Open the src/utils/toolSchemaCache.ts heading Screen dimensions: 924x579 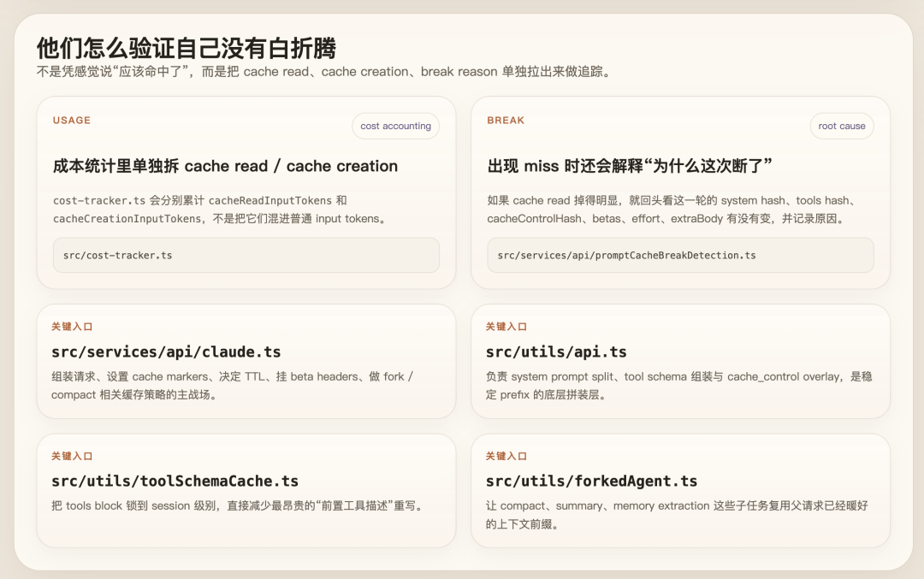point(175,481)
